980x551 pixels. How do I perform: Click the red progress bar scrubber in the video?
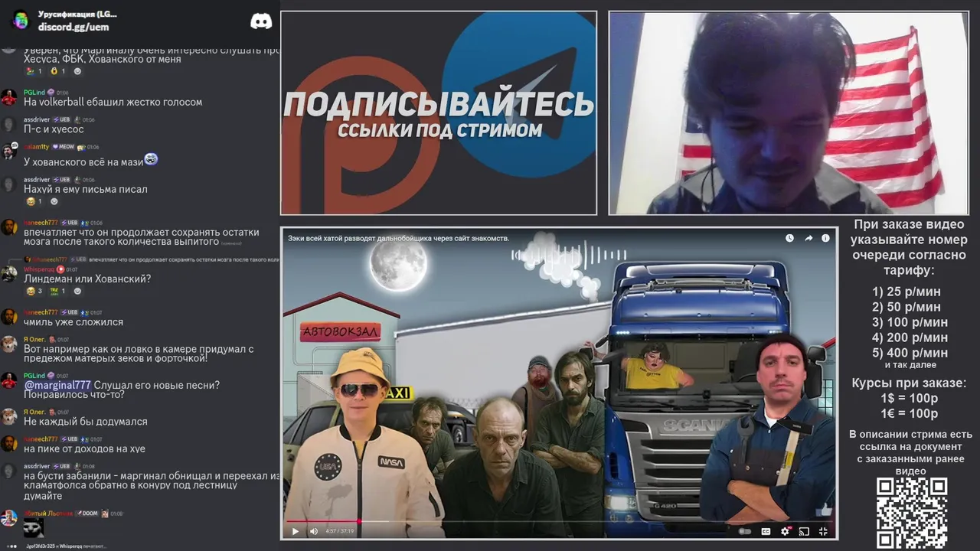(358, 522)
